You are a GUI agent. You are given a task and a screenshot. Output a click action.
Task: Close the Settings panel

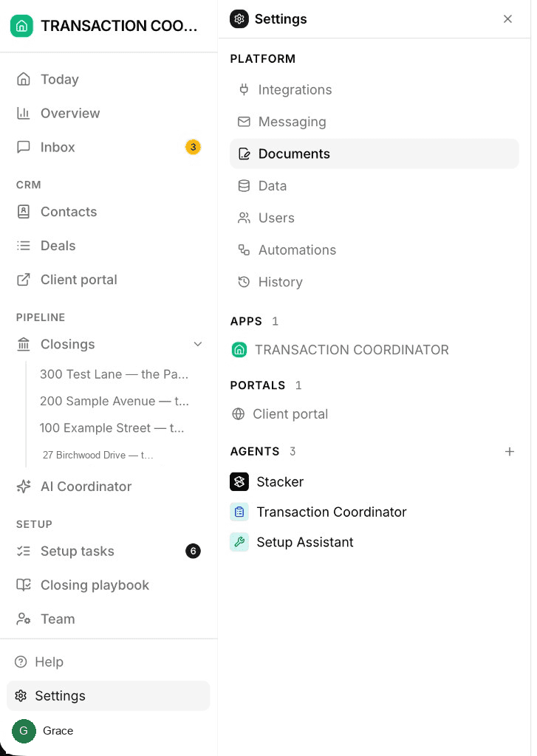coord(507,18)
